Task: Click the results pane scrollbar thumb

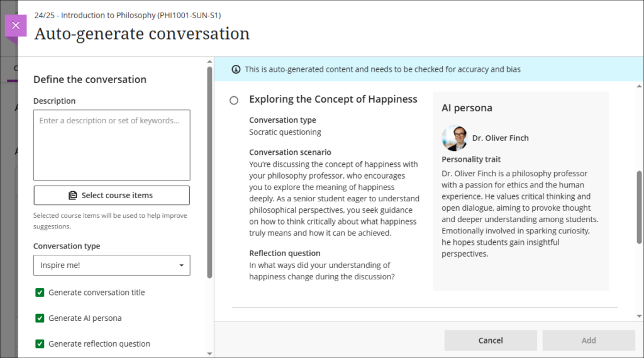Action: pos(639,207)
